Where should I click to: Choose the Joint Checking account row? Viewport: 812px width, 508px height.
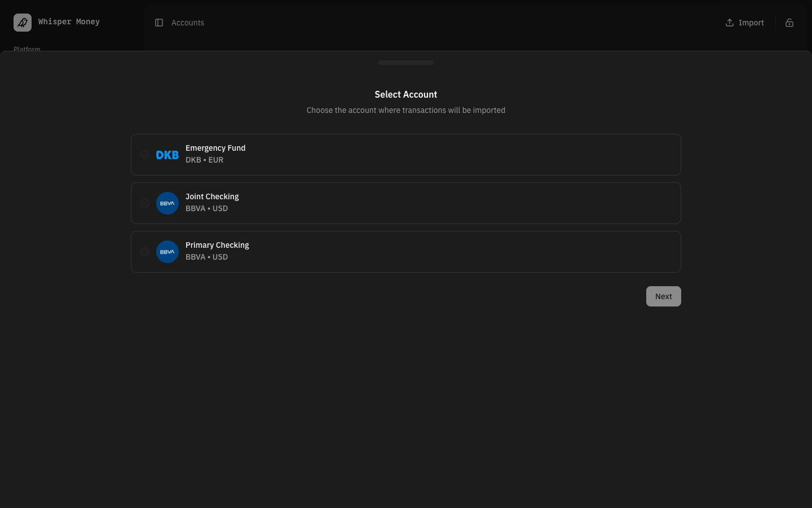(406, 203)
